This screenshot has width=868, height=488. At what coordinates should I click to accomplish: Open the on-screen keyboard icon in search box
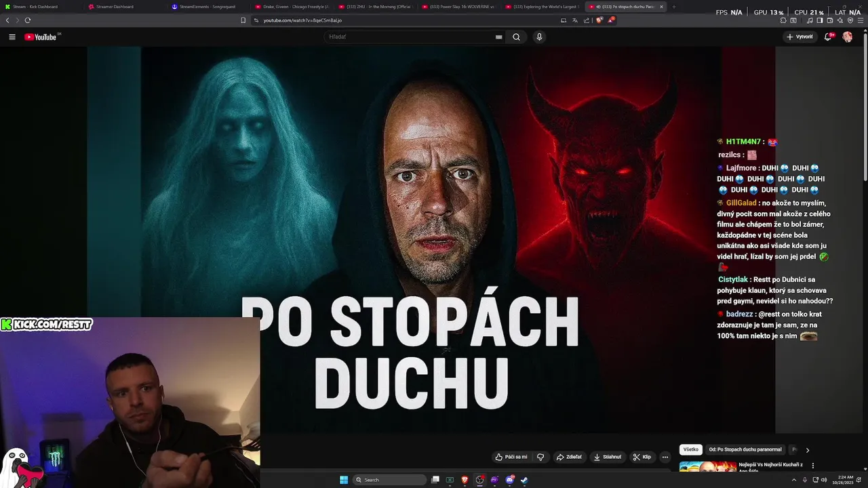(498, 37)
